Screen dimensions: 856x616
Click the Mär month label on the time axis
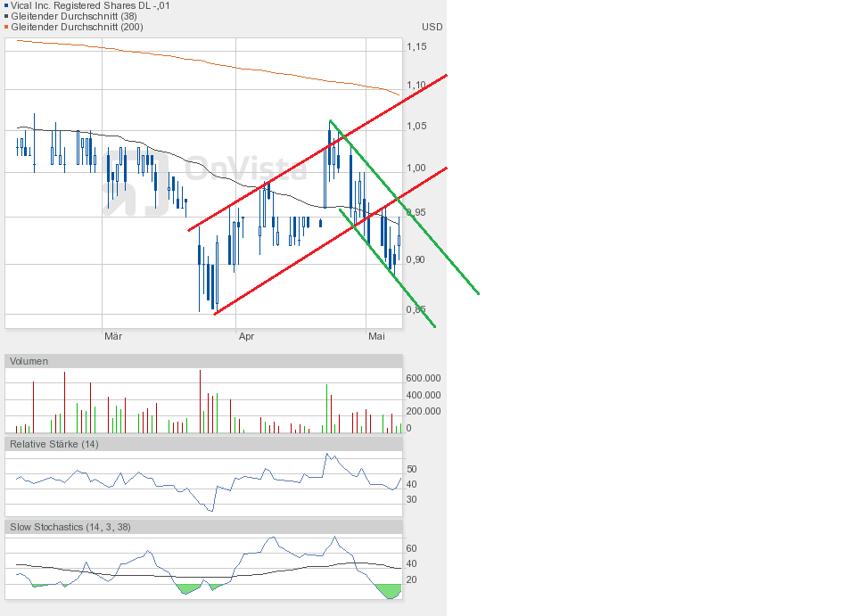(113, 336)
